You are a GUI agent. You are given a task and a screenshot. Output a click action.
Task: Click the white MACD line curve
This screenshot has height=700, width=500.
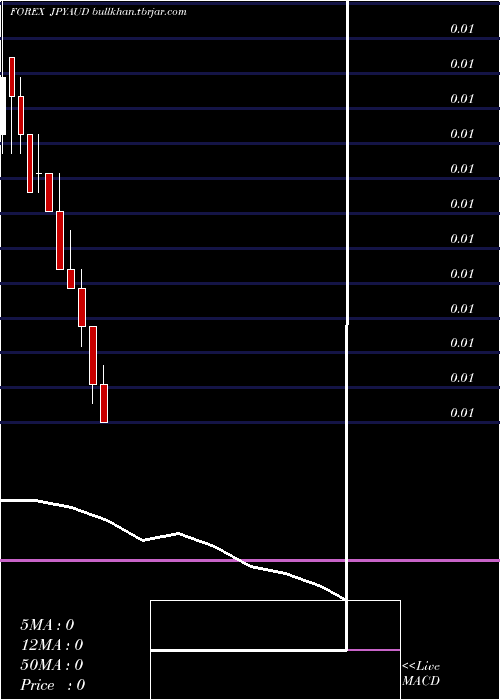tap(173, 549)
